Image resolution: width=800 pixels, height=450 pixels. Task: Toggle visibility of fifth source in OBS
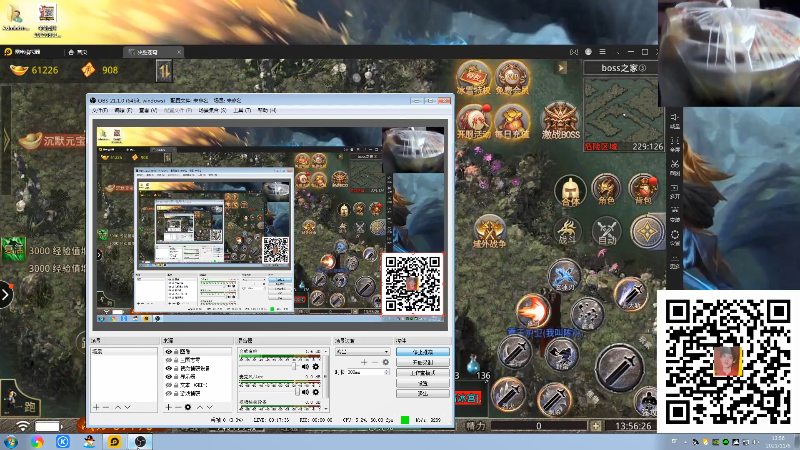pyautogui.click(x=168, y=385)
